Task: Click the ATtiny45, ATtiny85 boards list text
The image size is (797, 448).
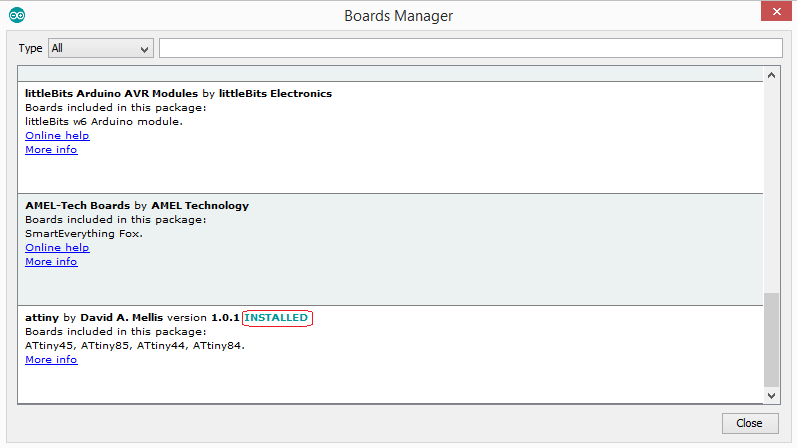Action: (x=135, y=346)
